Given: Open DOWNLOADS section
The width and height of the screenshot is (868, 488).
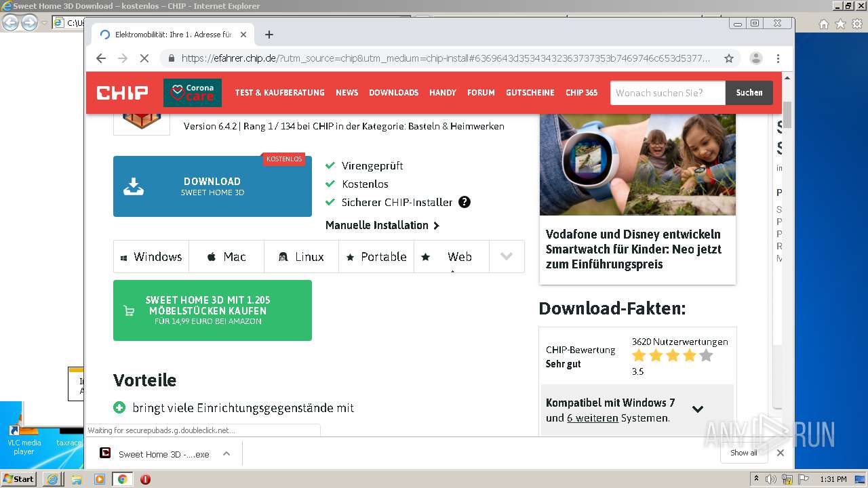Looking at the screenshot, I should pos(393,93).
